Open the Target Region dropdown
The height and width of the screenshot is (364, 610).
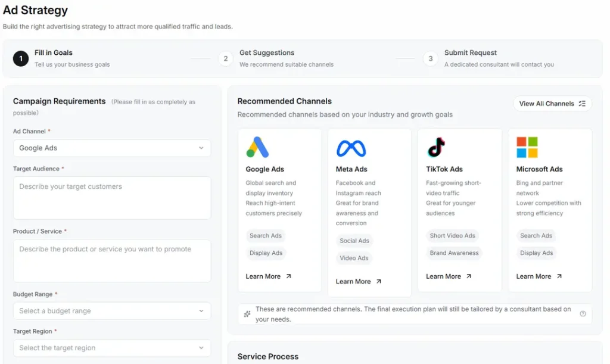tap(112, 348)
